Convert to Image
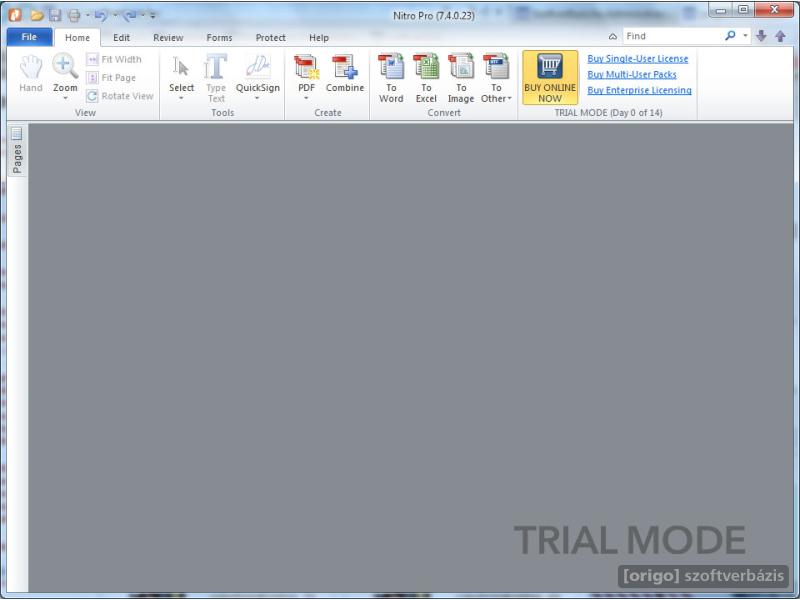800x600 pixels. tap(461, 78)
